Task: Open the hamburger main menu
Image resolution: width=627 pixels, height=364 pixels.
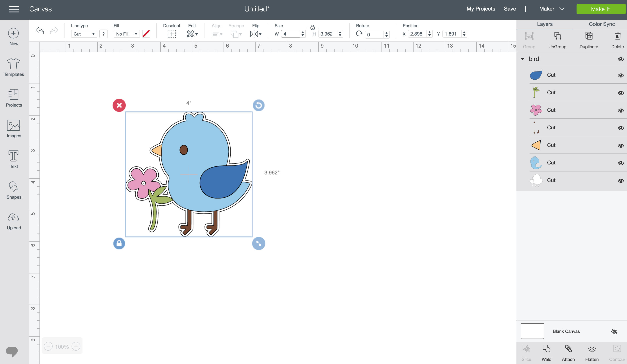Action: tap(14, 9)
